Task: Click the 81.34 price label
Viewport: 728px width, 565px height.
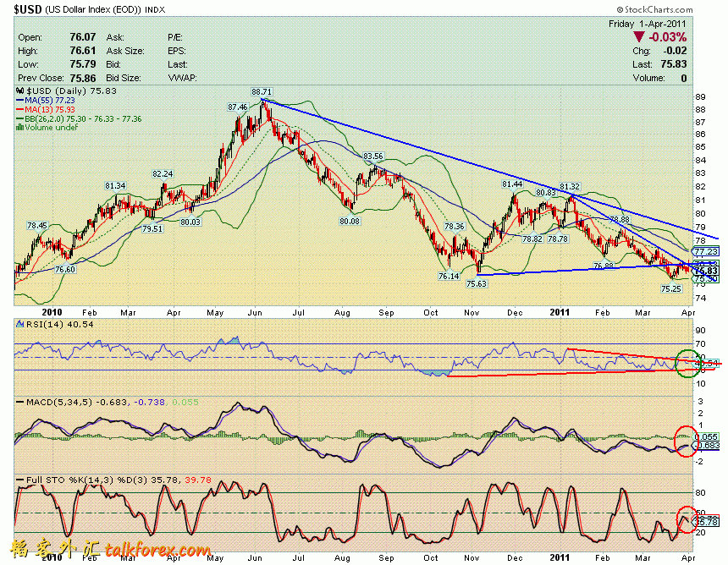Action: coord(115,185)
